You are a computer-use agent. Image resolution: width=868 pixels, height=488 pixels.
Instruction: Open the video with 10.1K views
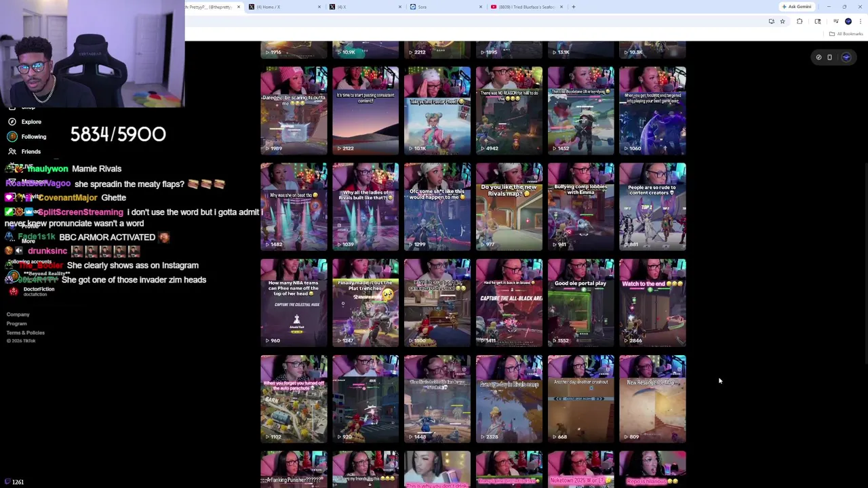(437, 110)
